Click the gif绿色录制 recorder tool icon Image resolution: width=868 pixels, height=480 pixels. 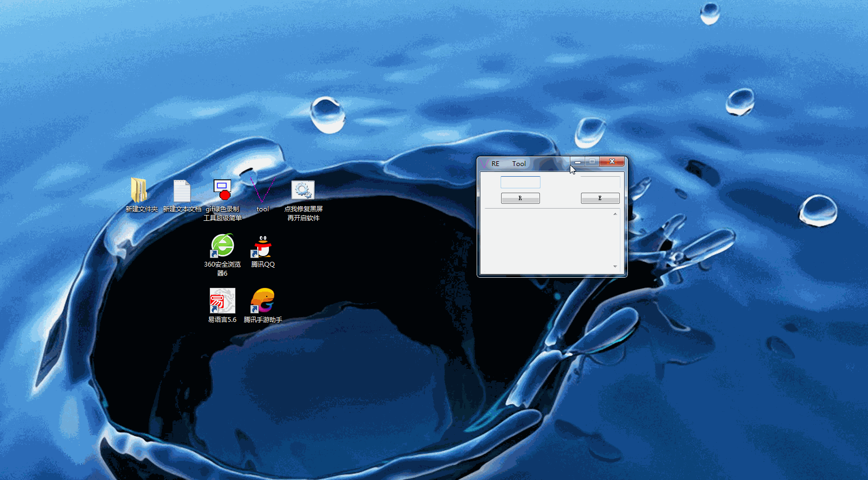click(x=222, y=190)
